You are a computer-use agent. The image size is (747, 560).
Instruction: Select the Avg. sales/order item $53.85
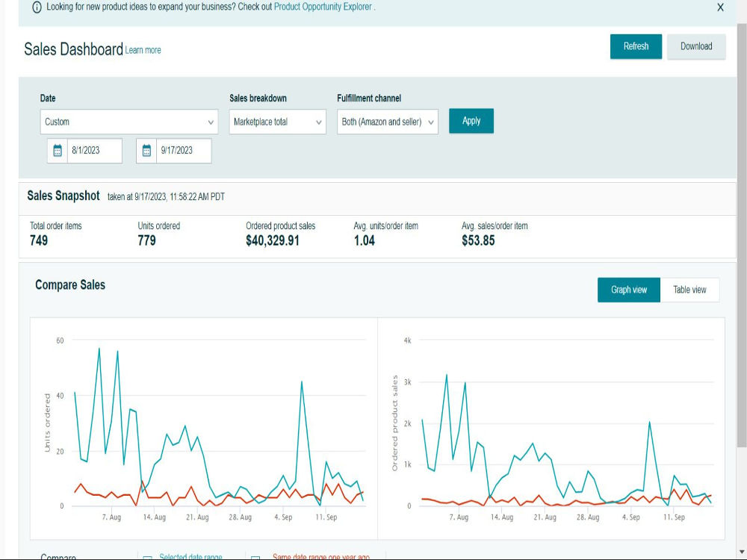click(478, 240)
